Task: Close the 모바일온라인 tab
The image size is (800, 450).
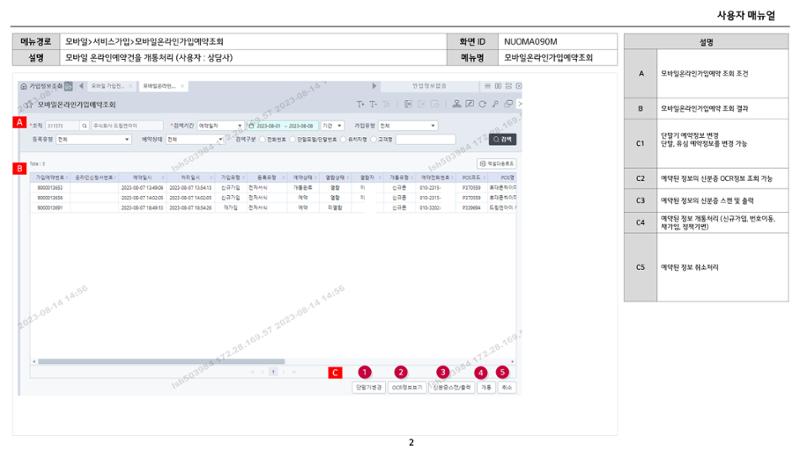Action: pos(182,86)
